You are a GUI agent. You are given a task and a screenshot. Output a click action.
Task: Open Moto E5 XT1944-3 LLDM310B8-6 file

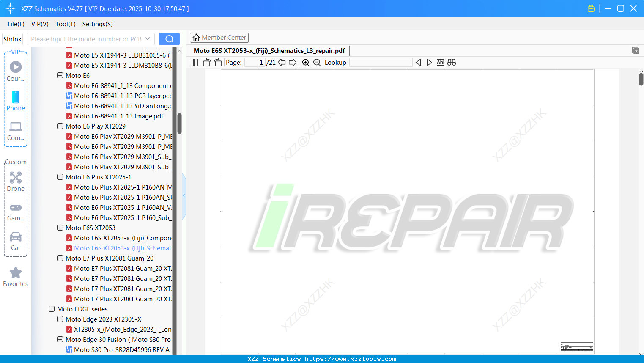pyautogui.click(x=119, y=66)
